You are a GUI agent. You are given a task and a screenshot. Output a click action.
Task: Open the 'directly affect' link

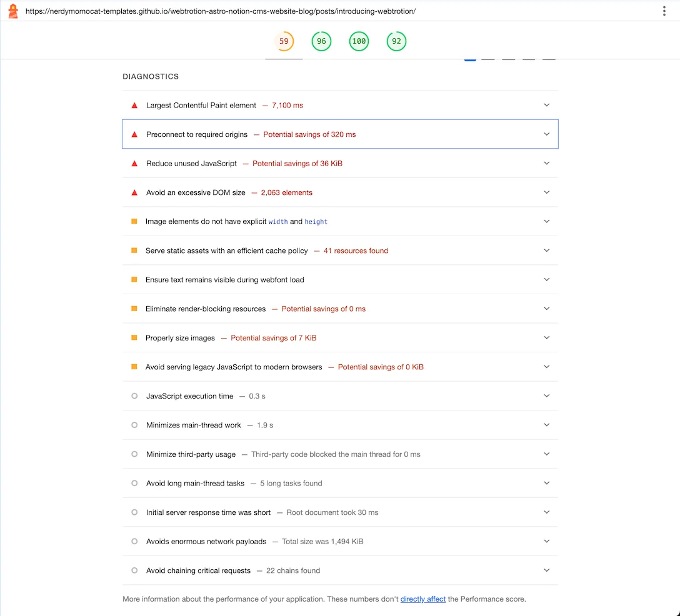[x=423, y=599]
